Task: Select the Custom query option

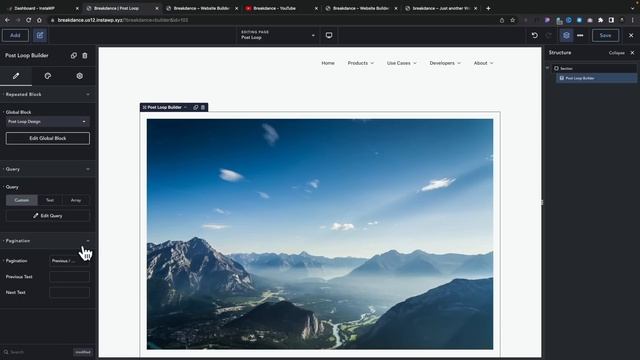Action: click(22, 200)
